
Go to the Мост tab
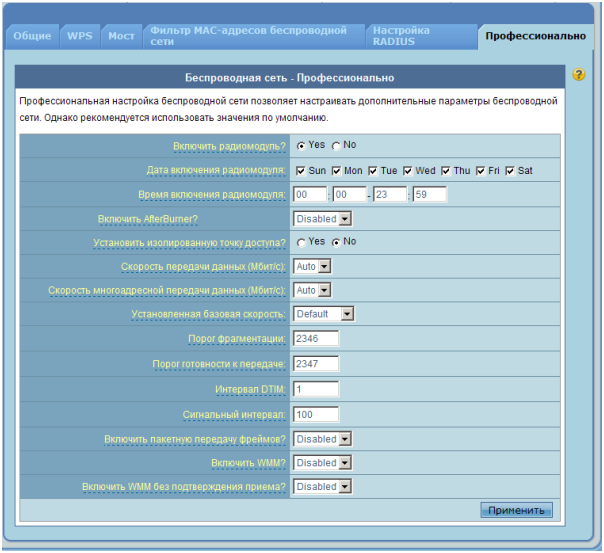coord(121,36)
